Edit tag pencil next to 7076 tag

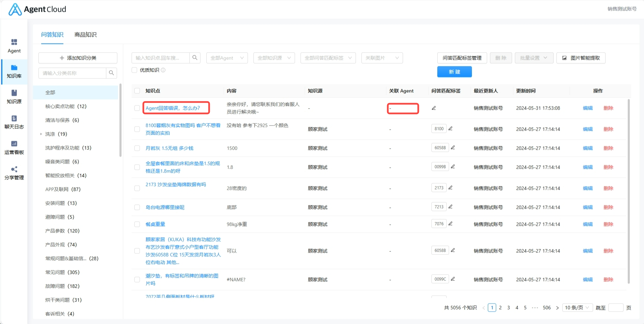point(450,224)
